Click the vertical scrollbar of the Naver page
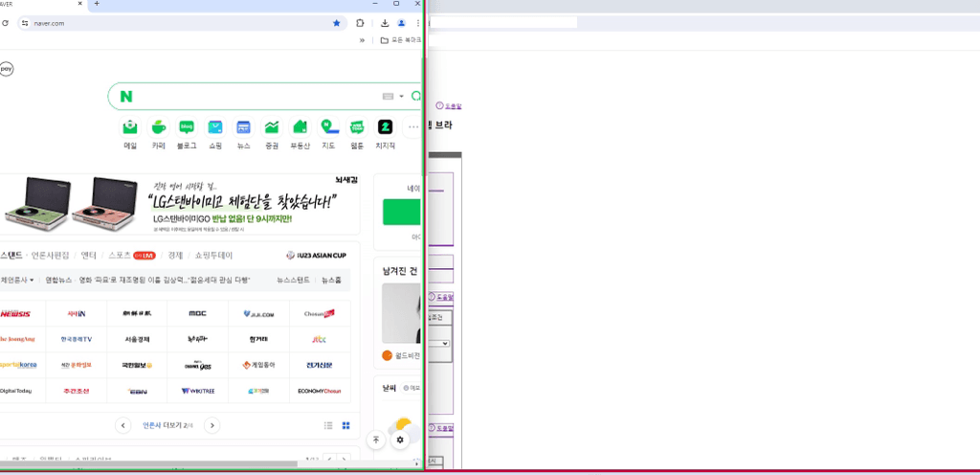Screen dimensions: 980x475 pos(423,119)
